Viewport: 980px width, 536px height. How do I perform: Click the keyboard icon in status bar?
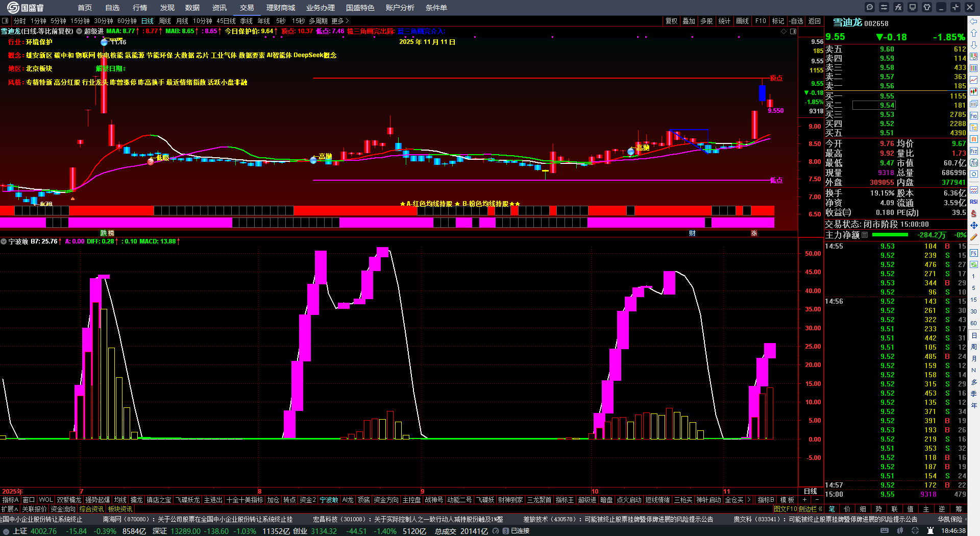tap(884, 531)
